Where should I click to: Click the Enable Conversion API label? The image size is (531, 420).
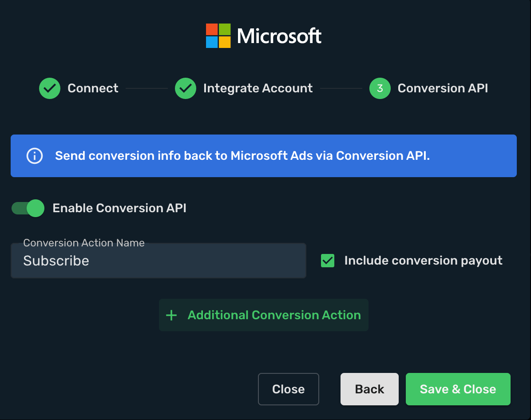119,208
